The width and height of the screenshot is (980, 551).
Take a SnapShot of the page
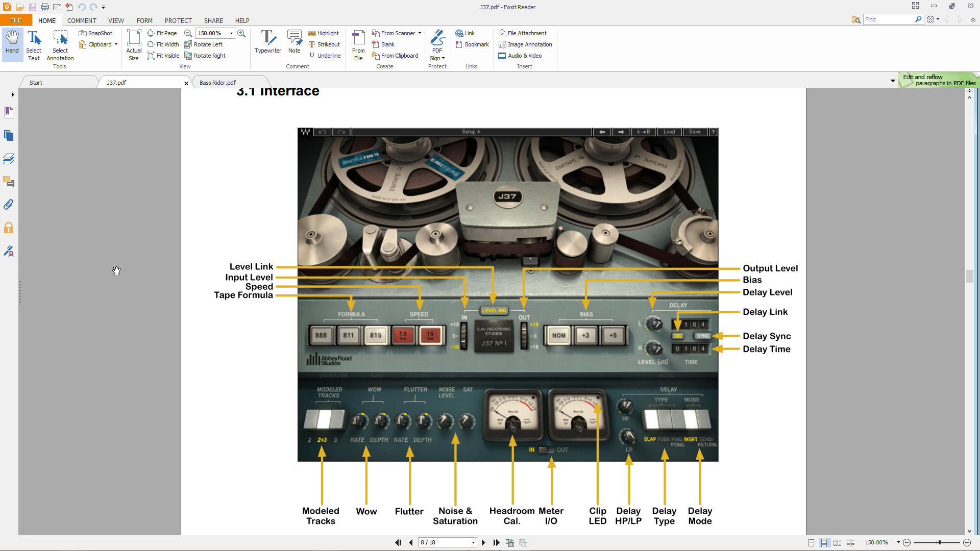click(95, 33)
